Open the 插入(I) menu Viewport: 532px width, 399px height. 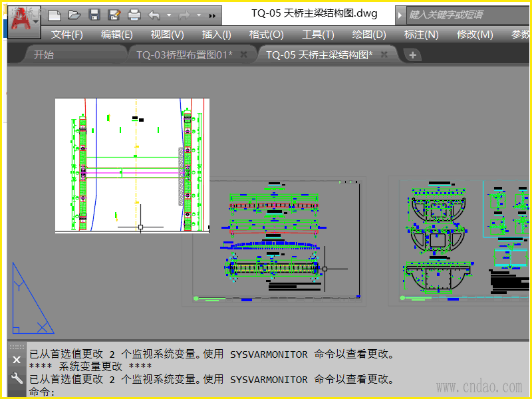(x=217, y=35)
